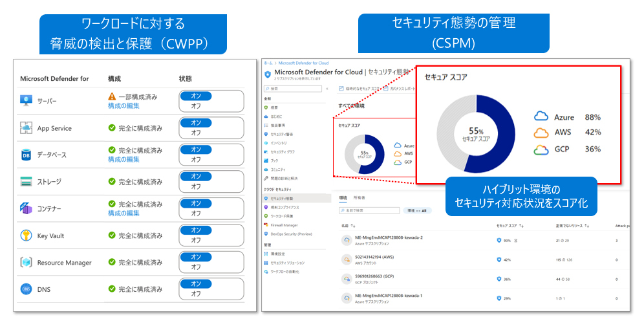Open the ME-MngEnvMCAP128808-kewada-2 subscription

[388, 237]
